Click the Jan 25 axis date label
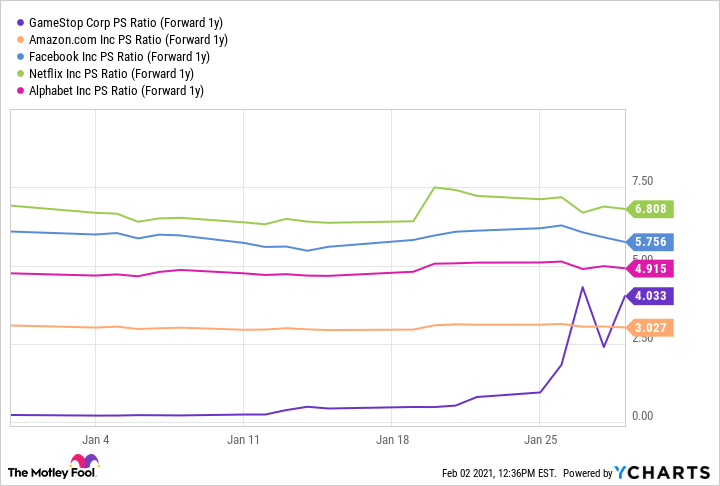The width and height of the screenshot is (720, 486). [x=541, y=439]
